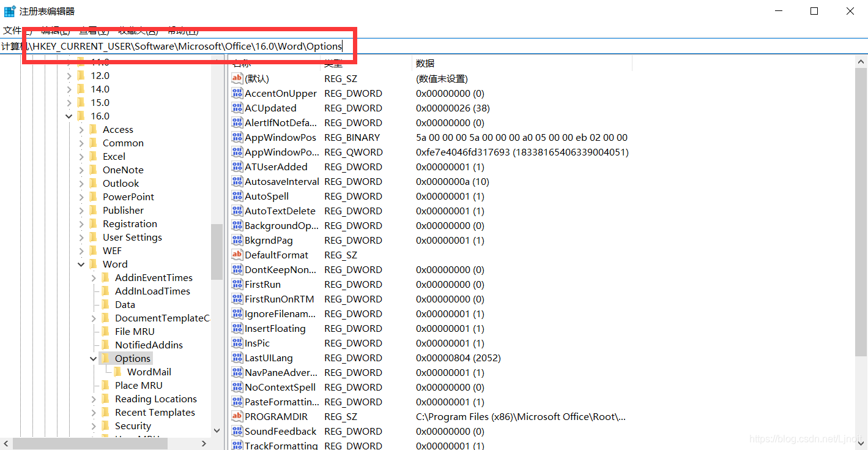Viewport: 868px width, 450px height.
Task: Click the values pane scroll-up arrow
Action: [861, 61]
